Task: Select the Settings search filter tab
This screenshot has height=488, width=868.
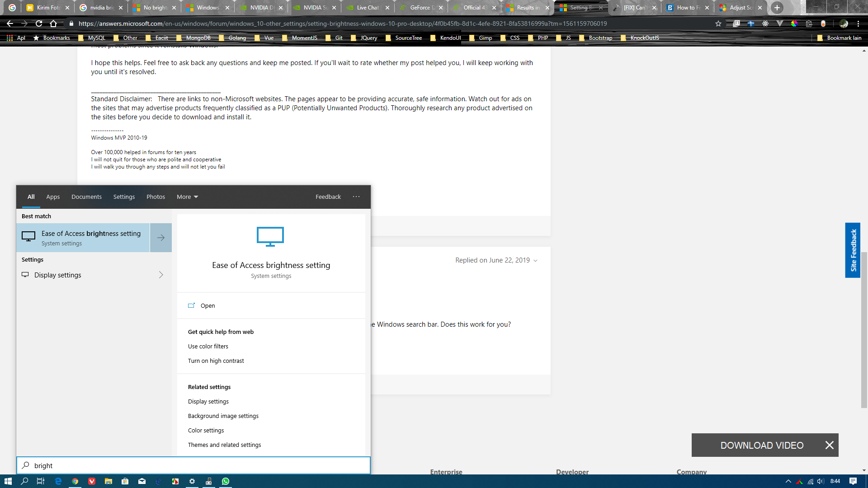Action: coord(124,197)
